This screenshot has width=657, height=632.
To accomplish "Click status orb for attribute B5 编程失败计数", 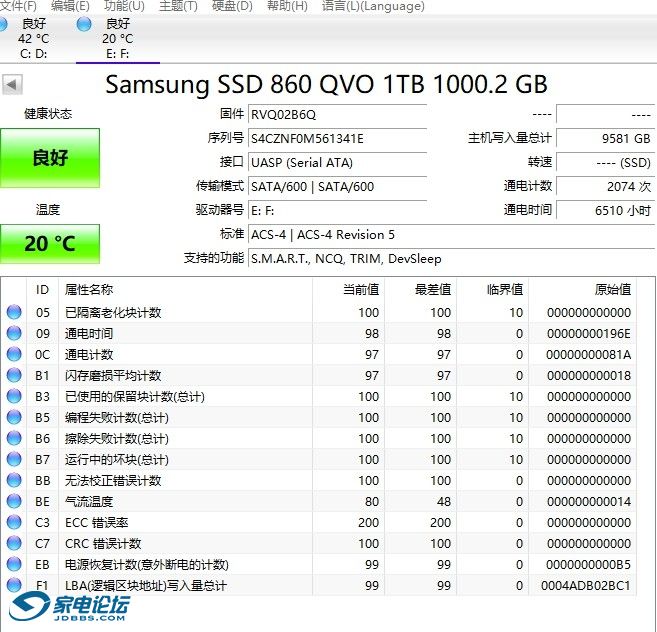I will (14, 417).
